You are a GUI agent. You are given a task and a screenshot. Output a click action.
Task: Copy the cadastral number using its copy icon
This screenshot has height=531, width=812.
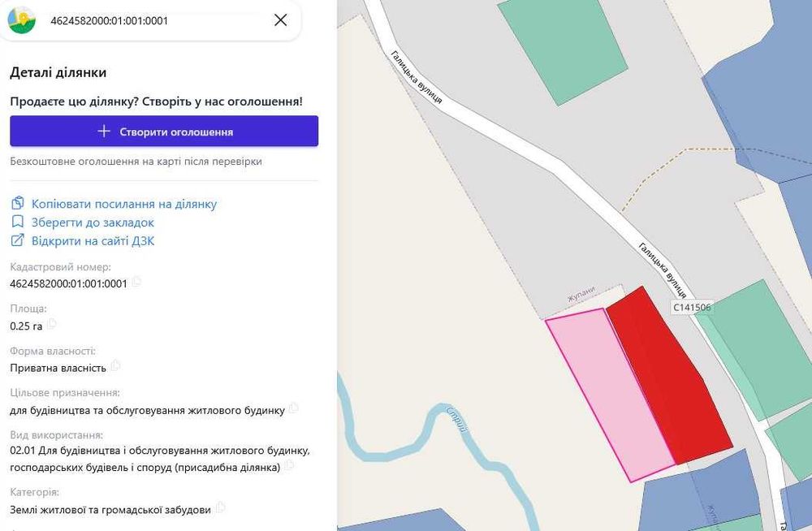click(136, 283)
